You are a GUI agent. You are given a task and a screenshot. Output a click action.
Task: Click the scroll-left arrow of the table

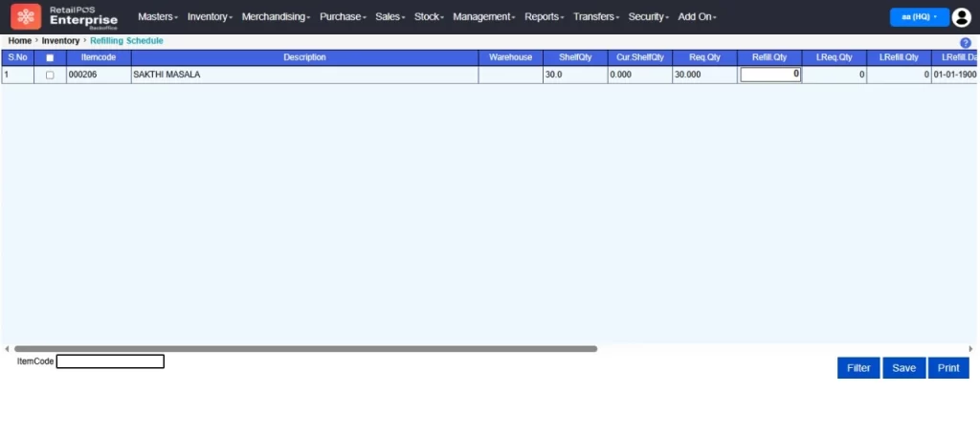click(7, 349)
